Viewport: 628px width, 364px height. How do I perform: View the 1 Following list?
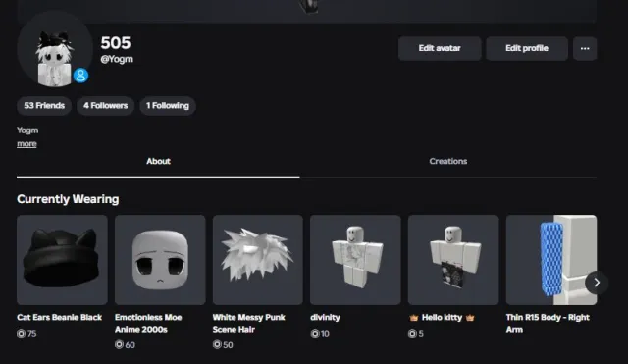tap(168, 106)
